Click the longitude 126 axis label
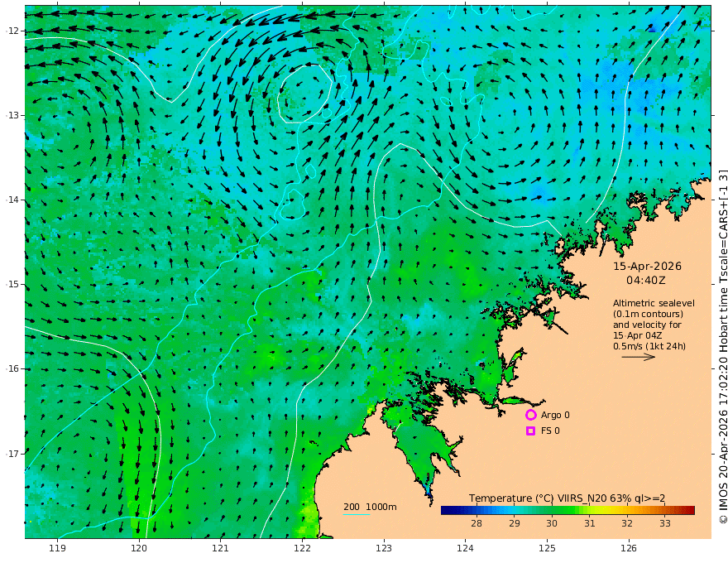The width and height of the screenshot is (728, 563). click(x=629, y=548)
